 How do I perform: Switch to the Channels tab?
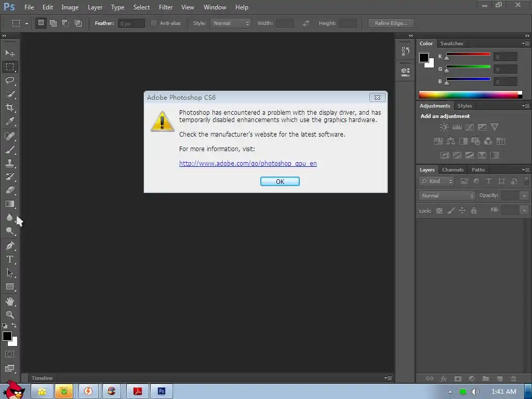453,170
